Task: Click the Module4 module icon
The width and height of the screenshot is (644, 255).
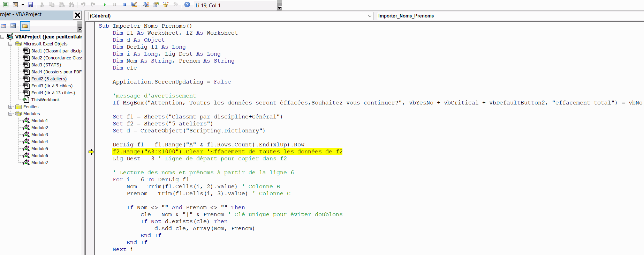Action: coord(26,141)
